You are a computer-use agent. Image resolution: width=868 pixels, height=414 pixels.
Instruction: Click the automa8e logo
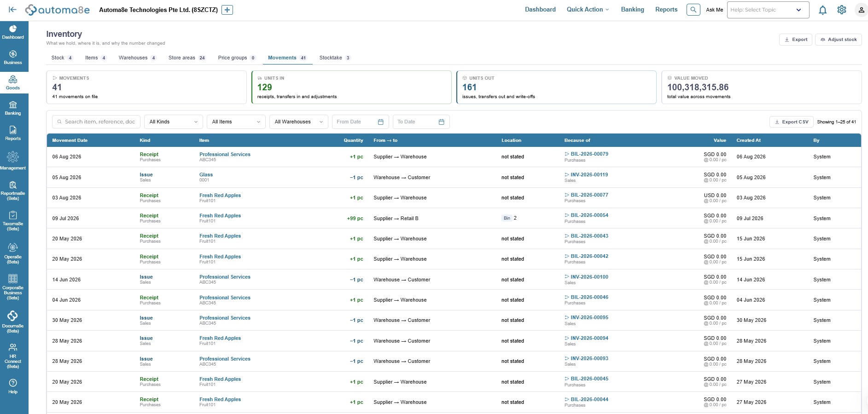(x=58, y=10)
